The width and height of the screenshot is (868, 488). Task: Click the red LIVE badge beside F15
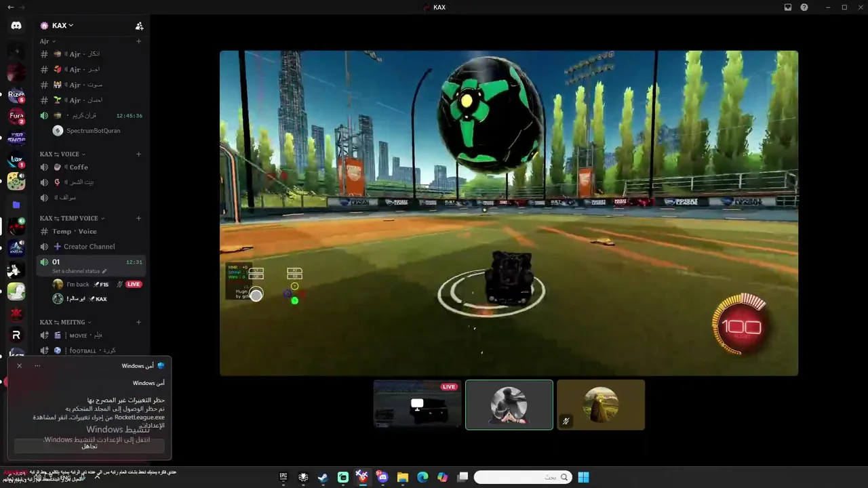[134, 284]
